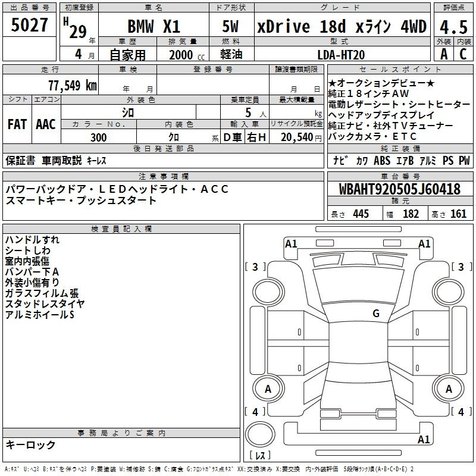Image resolution: width=476 pixels, height=476 pixels.
Task: Click vehicle history 自家用
Action: coord(127,55)
